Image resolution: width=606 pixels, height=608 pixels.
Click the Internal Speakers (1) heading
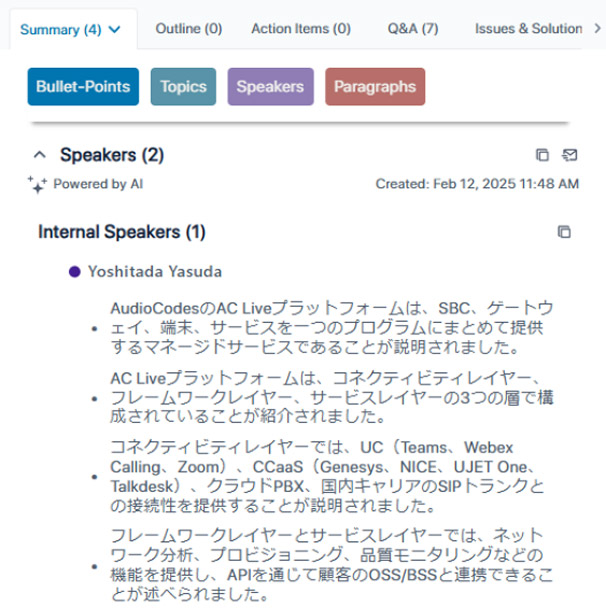122,232
